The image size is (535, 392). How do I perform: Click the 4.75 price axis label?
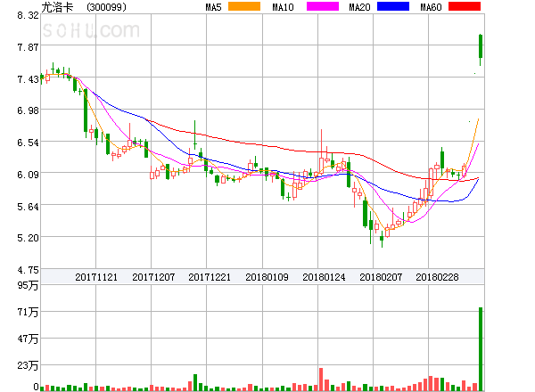click(28, 270)
